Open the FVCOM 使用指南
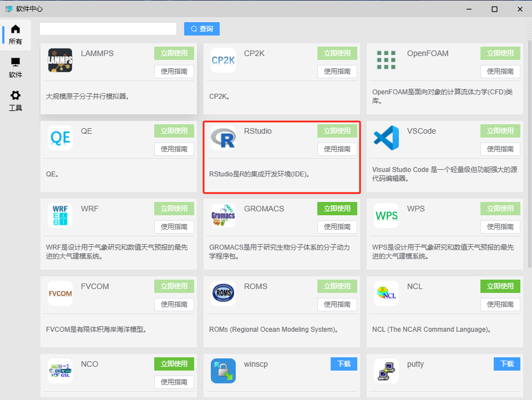Viewport: 532px width, 400px height. click(x=174, y=305)
